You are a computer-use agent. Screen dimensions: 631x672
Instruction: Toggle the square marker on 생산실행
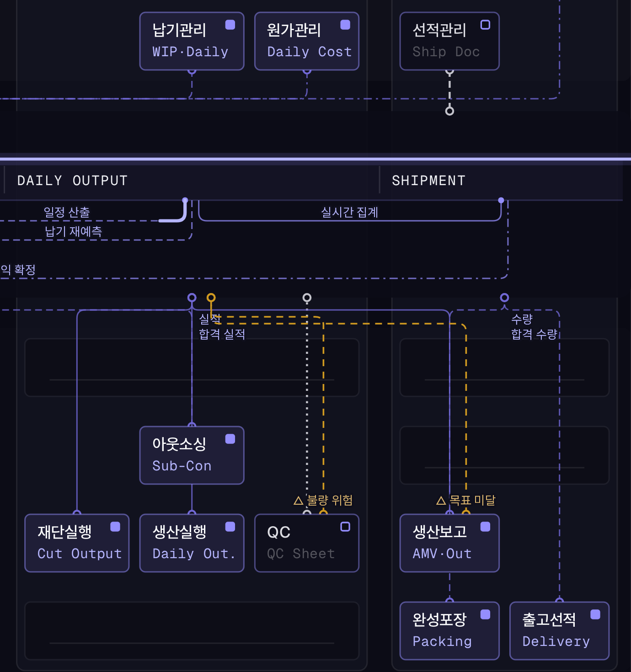pos(230,527)
